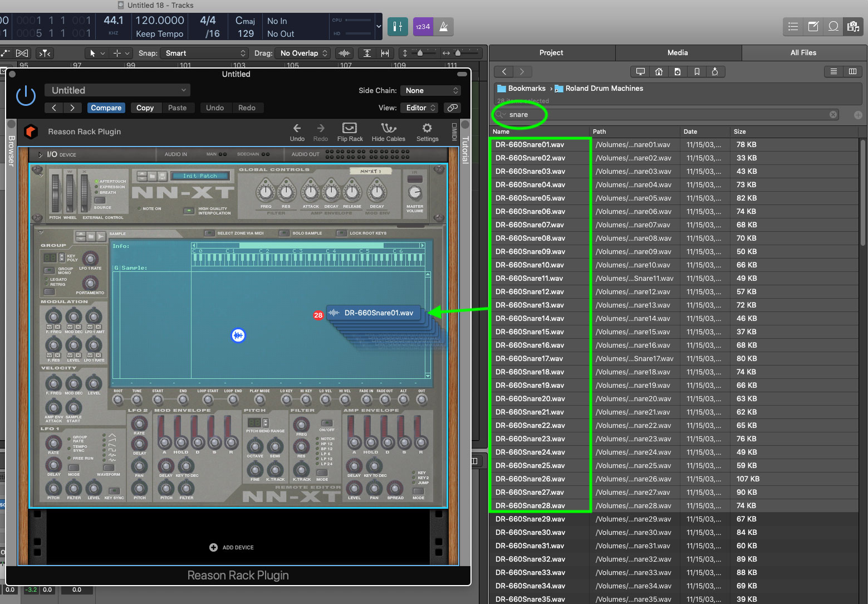Go forward in file browser
Image resolution: width=868 pixels, height=604 pixels.
522,71
